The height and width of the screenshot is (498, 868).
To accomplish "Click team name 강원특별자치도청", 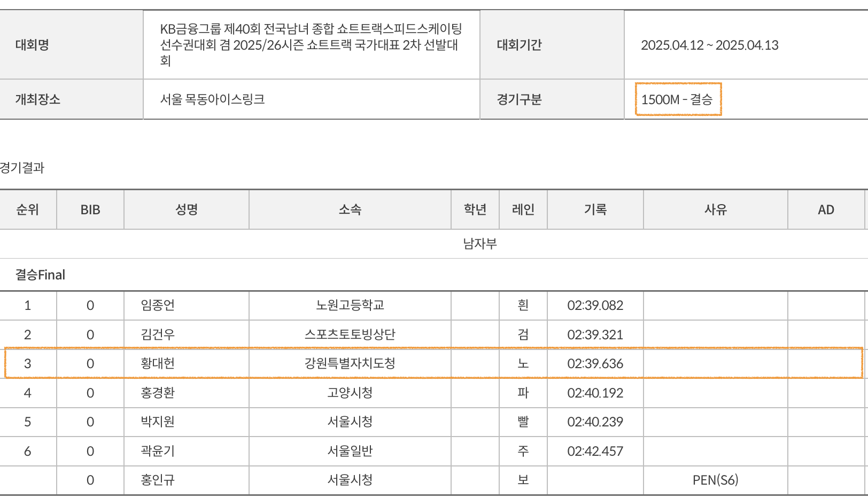I will pos(350,363).
